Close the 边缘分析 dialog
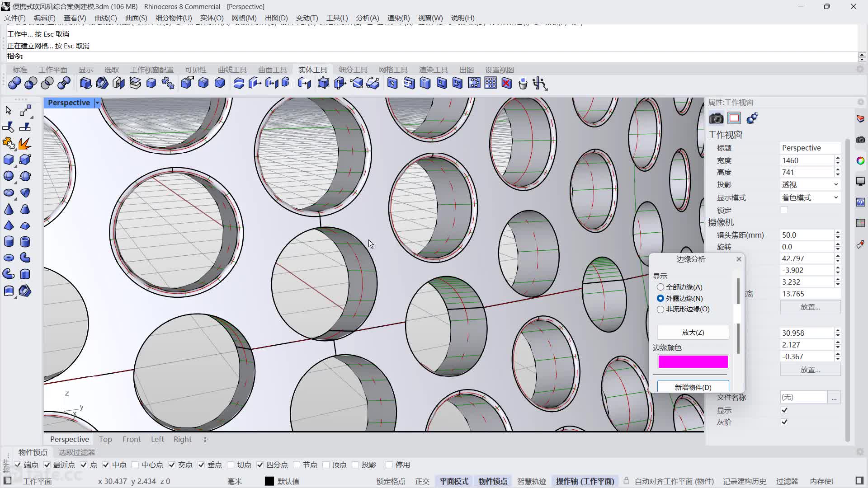This screenshot has height=488, width=868. [739, 259]
